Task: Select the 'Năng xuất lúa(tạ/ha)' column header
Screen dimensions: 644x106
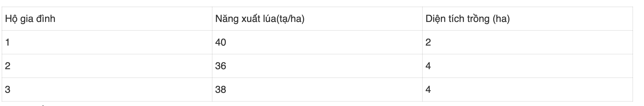Action: coord(317,19)
